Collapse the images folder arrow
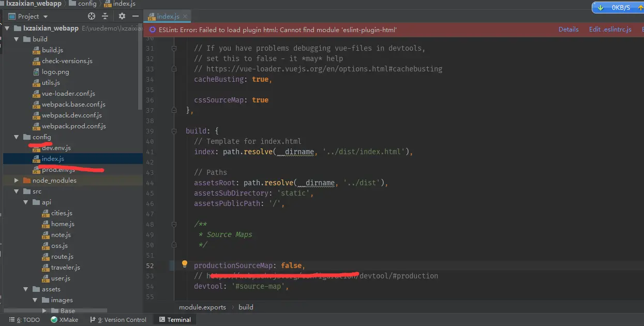The height and width of the screenshot is (326, 644). (35, 300)
